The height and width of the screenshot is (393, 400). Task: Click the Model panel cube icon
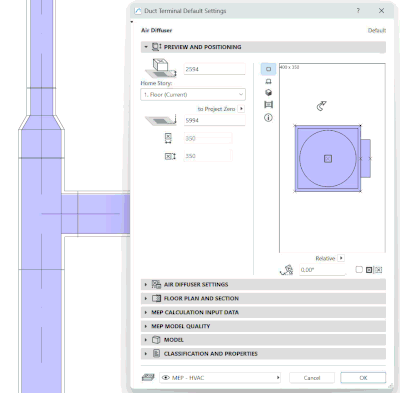(156, 340)
